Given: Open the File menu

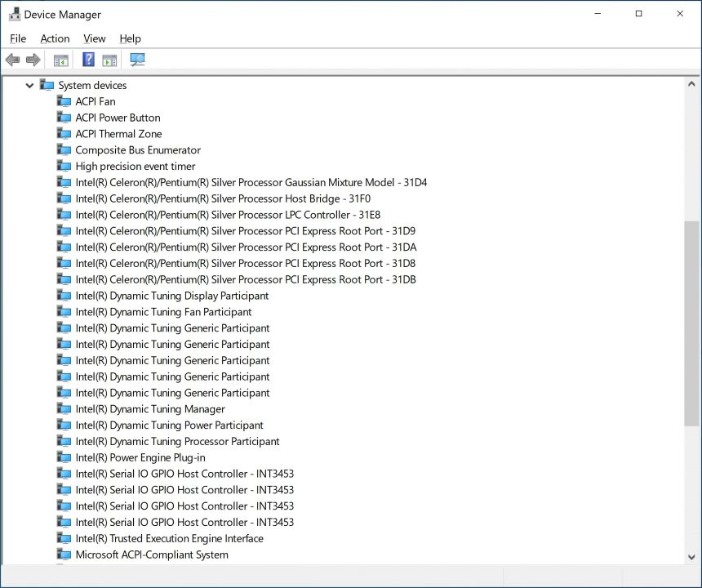Looking at the screenshot, I should (17, 38).
